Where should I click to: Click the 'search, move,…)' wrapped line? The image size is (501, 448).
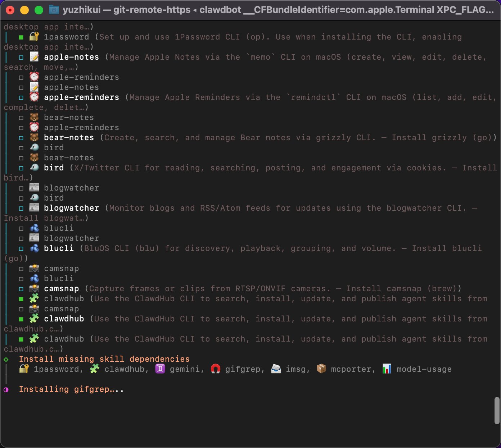coord(41,67)
